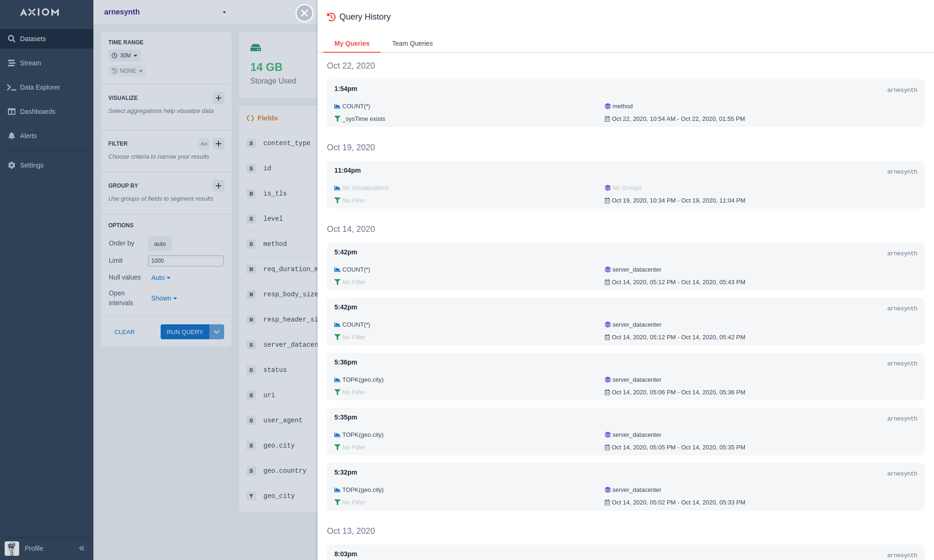Add a Group By field with plus
Screen dimensions: 934x560
point(218,186)
